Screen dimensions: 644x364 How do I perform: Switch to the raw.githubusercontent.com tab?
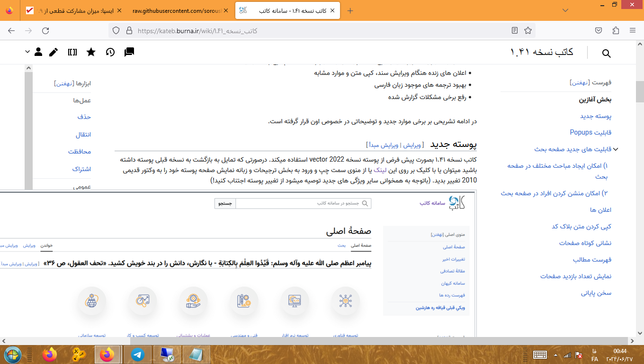[x=179, y=10]
